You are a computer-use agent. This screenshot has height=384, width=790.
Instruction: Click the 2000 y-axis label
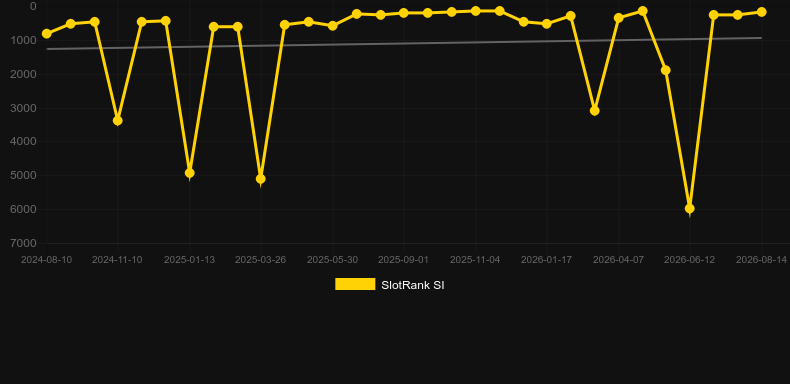point(24,74)
